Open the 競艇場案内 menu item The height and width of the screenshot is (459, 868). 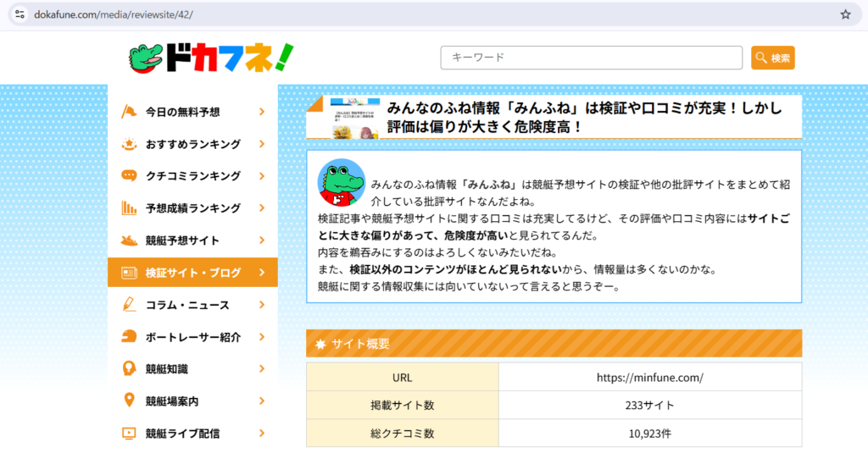[192, 401]
